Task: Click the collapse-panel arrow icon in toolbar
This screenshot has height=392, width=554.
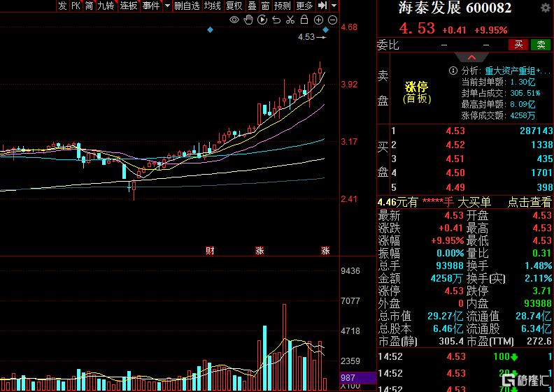Action: point(322,6)
